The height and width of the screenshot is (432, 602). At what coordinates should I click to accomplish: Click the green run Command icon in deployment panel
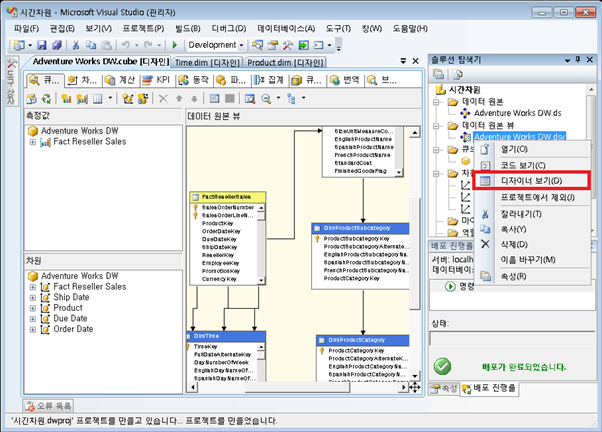pos(450,286)
